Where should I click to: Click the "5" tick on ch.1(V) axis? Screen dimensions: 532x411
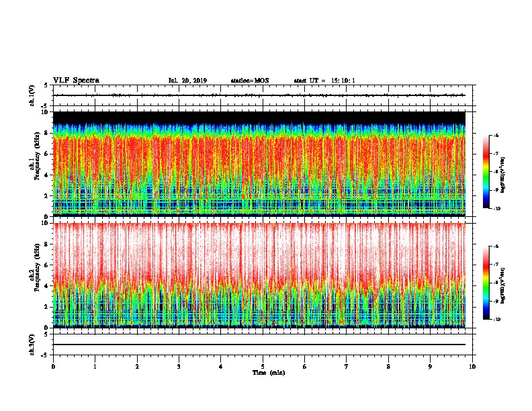coord(46,85)
